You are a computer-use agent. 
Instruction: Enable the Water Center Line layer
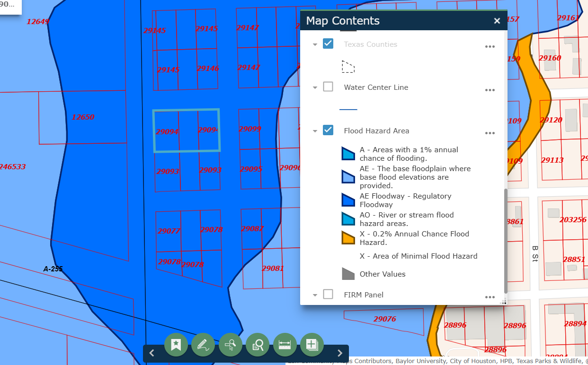pos(328,87)
